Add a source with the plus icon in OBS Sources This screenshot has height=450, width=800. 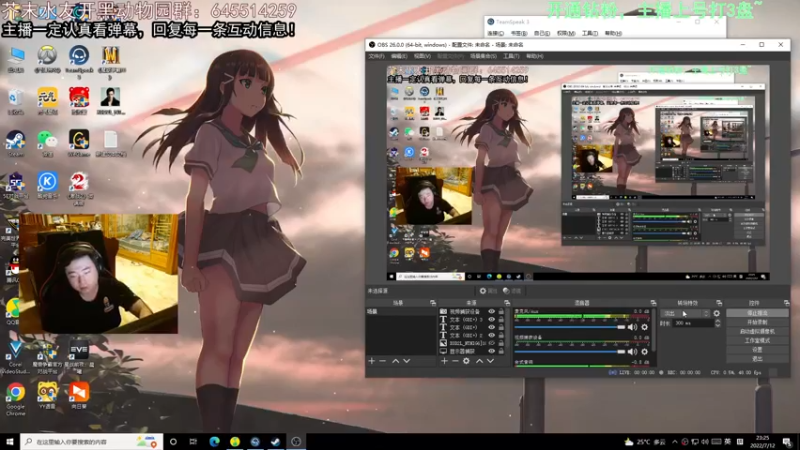444,361
